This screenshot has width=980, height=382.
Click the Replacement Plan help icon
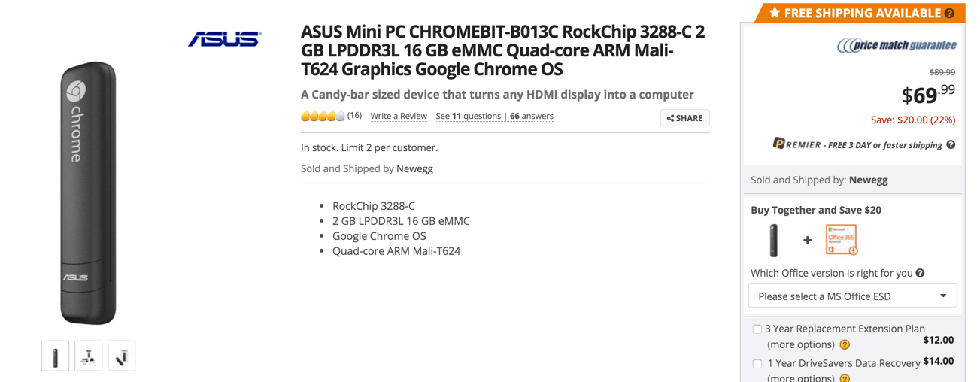(845, 344)
